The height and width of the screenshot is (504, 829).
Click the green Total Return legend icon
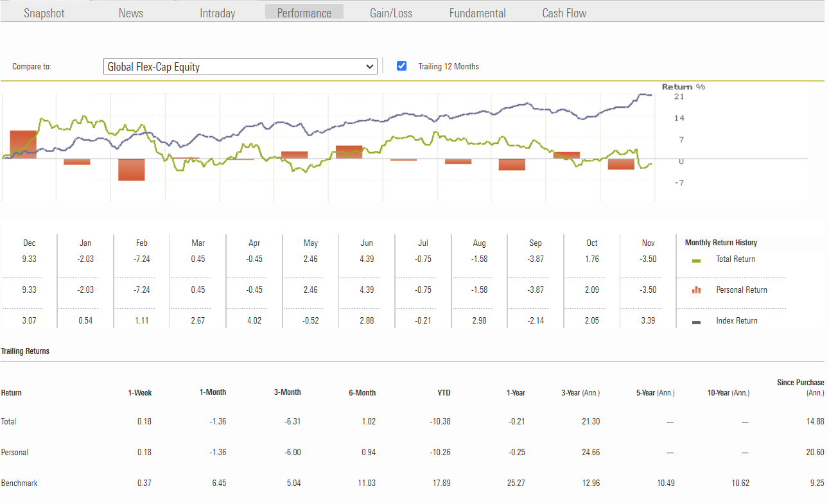(x=696, y=260)
